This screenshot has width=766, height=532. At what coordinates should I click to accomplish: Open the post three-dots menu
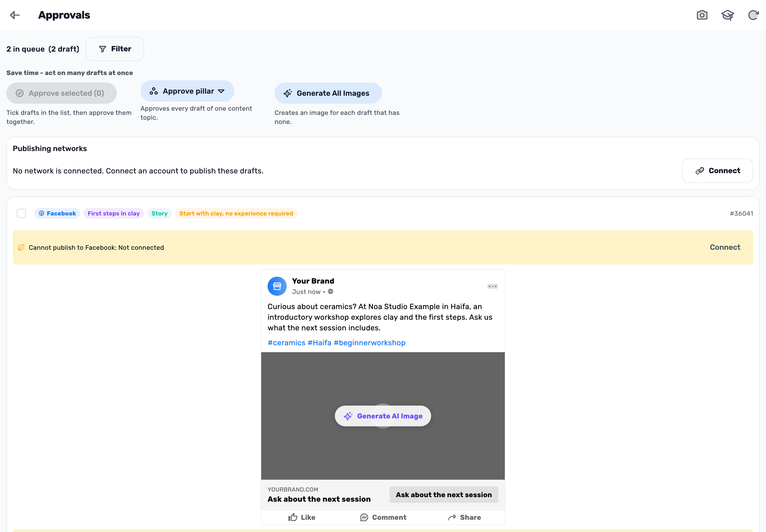pos(492,286)
